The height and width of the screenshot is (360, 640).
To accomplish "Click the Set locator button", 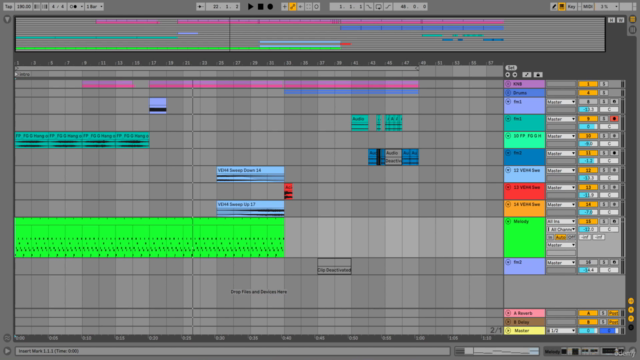I will click(511, 68).
